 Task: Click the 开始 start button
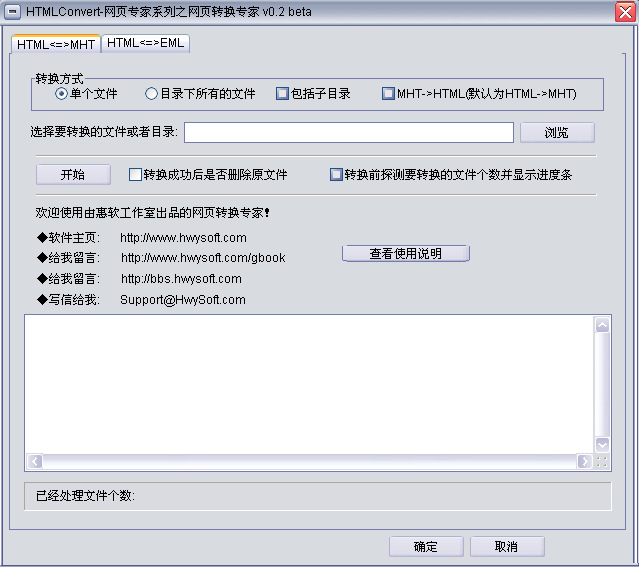coord(73,175)
